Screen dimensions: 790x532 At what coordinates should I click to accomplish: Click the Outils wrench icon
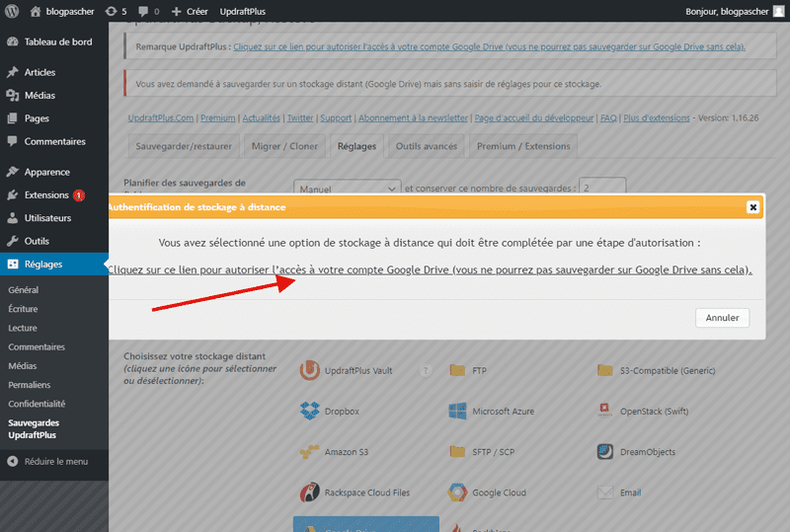tap(13, 241)
